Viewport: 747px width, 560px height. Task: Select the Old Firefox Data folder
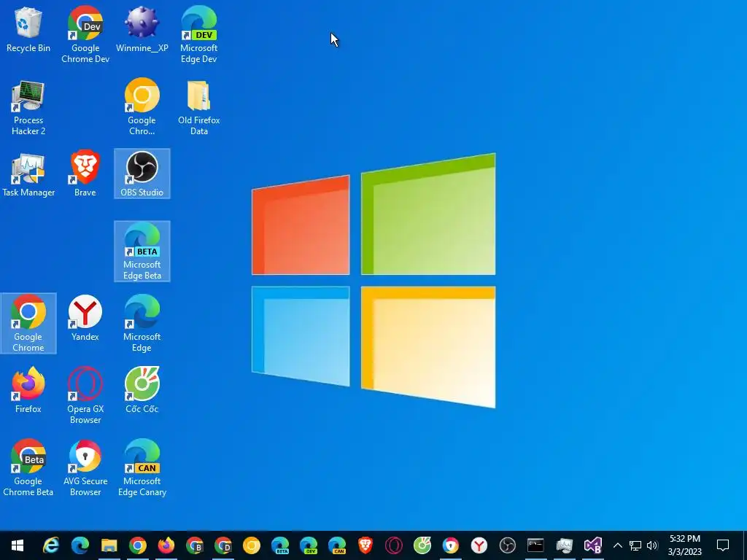point(198,108)
